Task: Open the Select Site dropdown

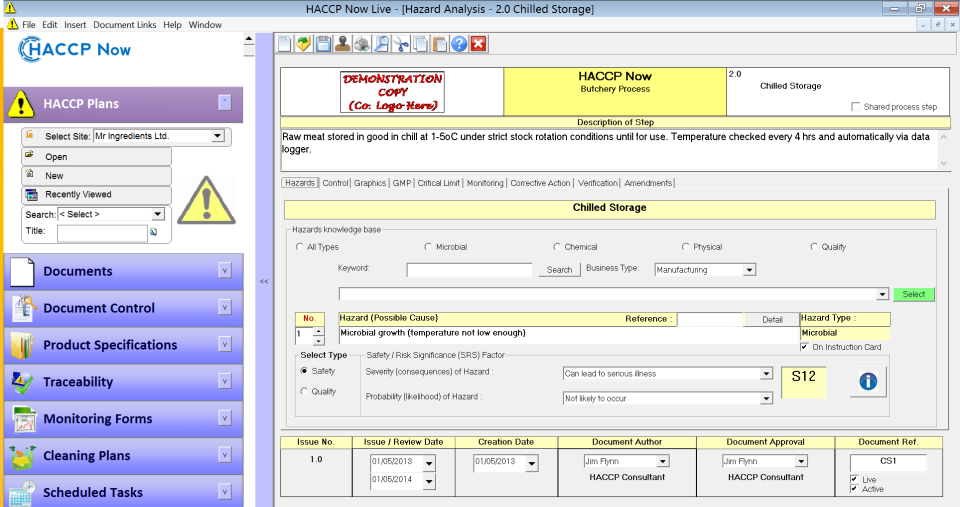Action: pyautogui.click(x=217, y=136)
